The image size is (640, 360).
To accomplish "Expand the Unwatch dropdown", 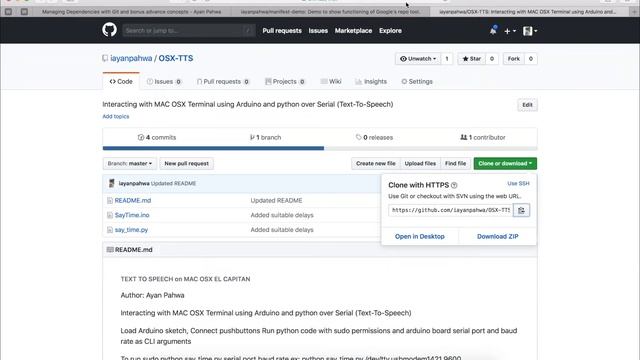I will (418, 59).
